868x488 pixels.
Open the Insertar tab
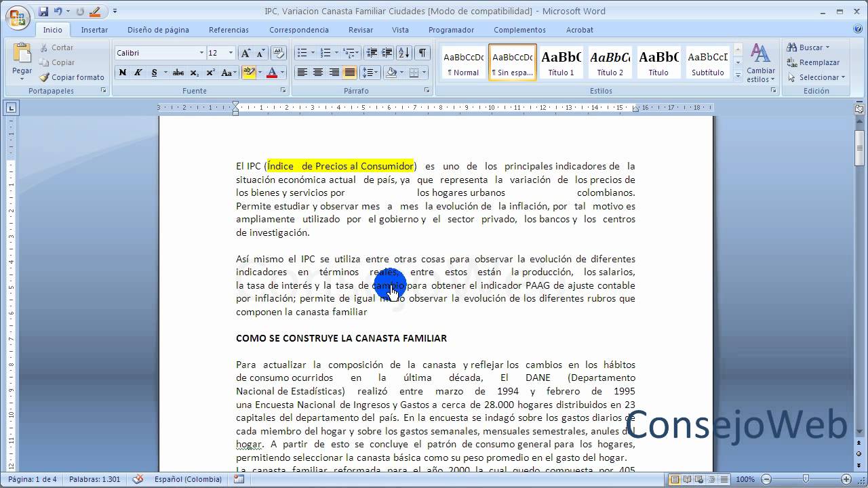(x=94, y=30)
